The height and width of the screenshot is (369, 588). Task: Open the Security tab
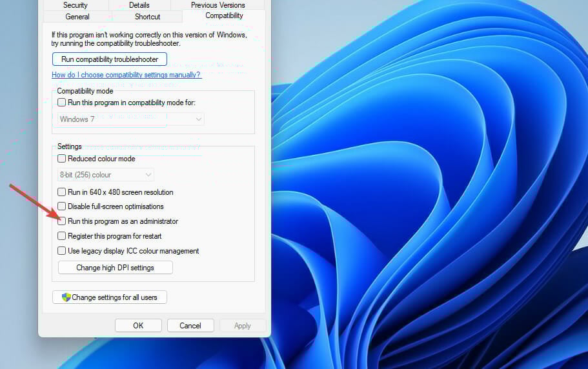(x=76, y=5)
